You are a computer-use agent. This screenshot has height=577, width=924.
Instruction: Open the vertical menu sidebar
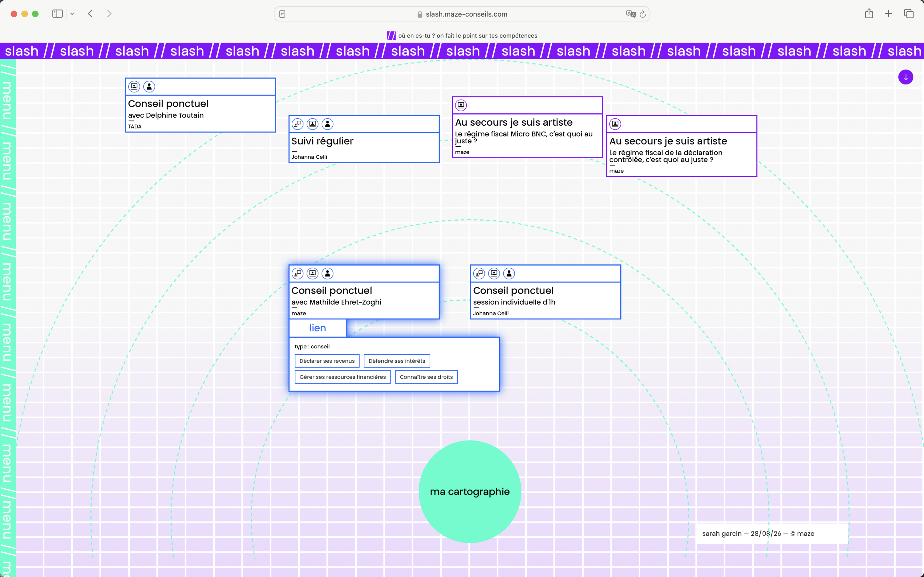coord(8,318)
